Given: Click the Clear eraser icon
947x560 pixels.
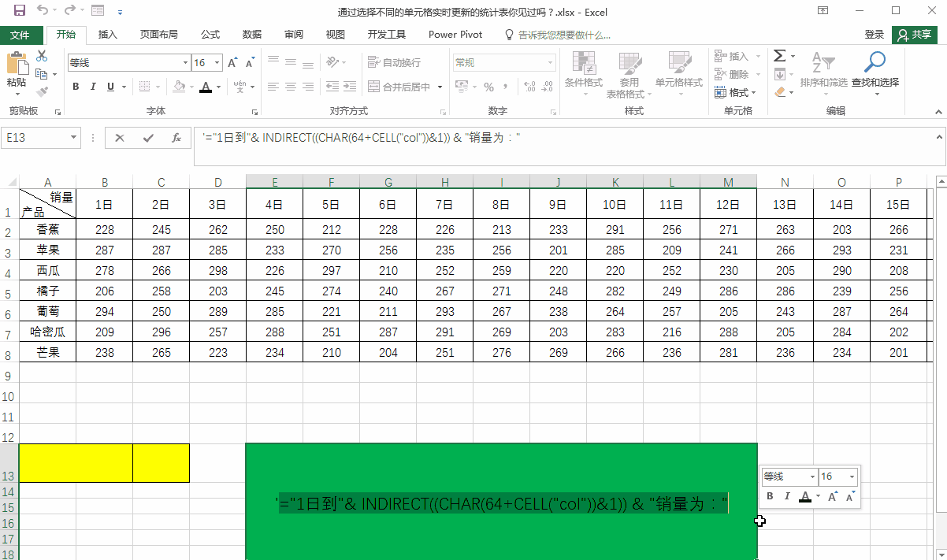Looking at the screenshot, I should (x=779, y=92).
